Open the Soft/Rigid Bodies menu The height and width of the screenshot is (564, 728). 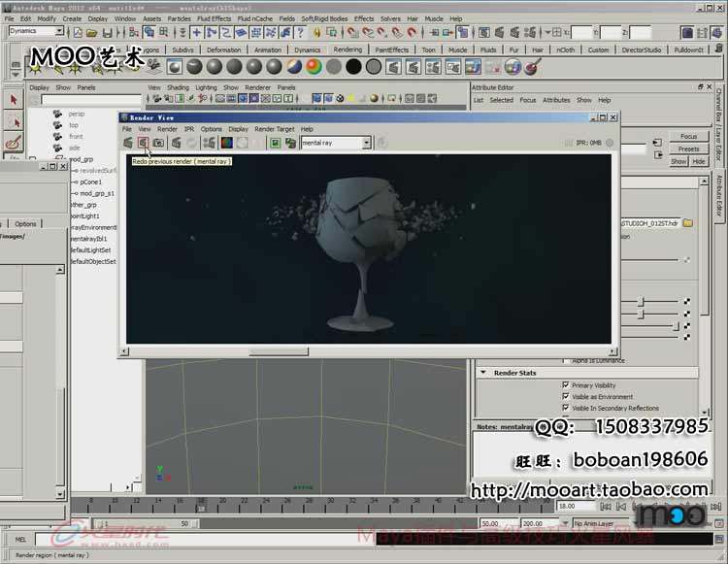pos(324,18)
